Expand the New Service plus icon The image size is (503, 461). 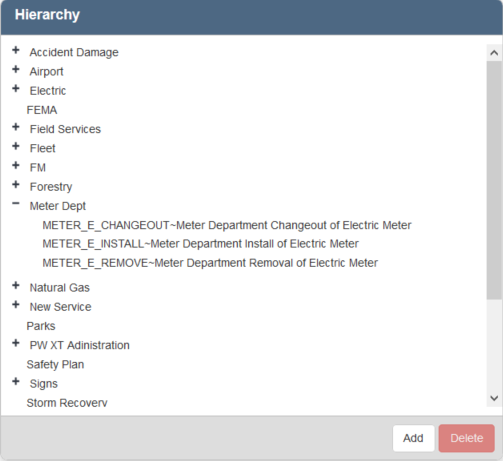point(16,305)
